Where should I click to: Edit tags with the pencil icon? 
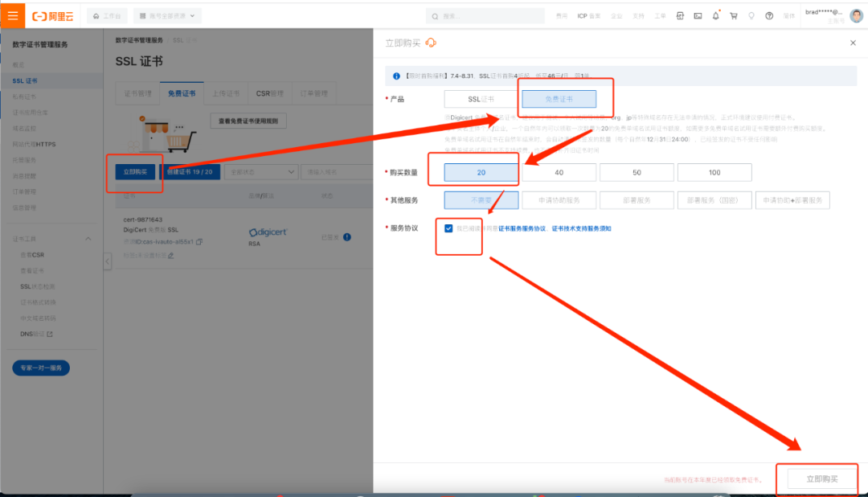[x=171, y=256]
